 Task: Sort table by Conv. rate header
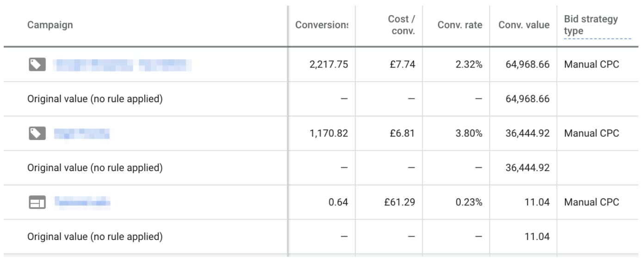point(459,25)
